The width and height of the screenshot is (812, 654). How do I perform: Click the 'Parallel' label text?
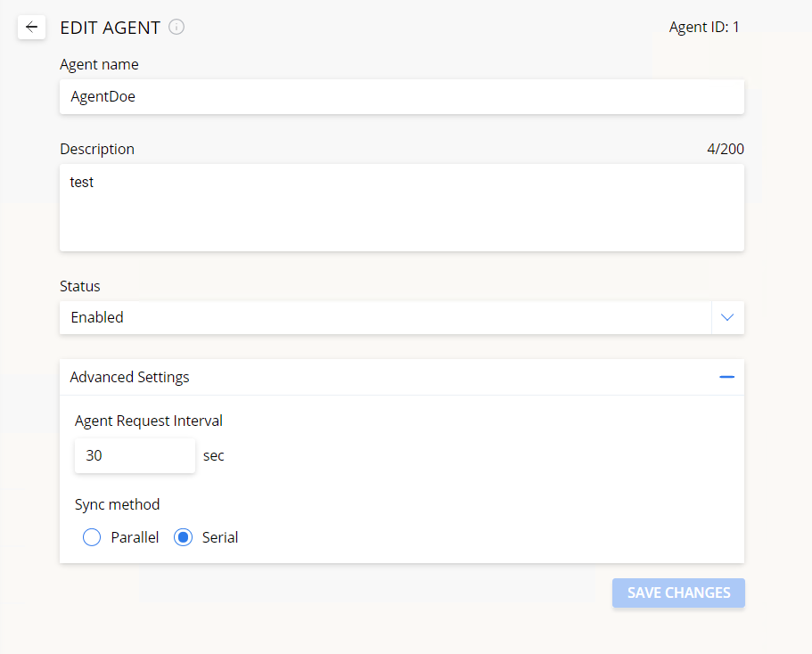click(135, 537)
